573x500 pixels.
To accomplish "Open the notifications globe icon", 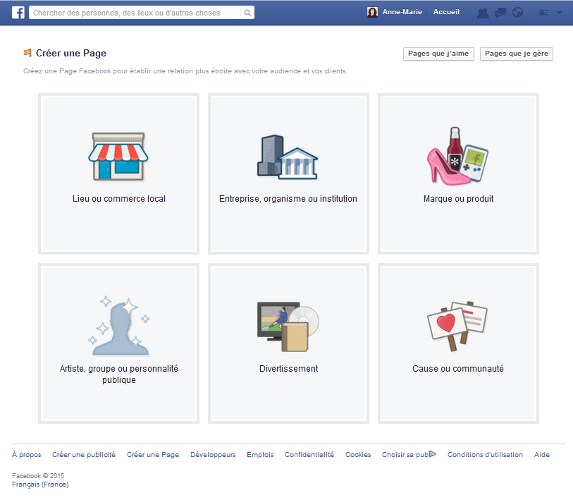I will 517,13.
